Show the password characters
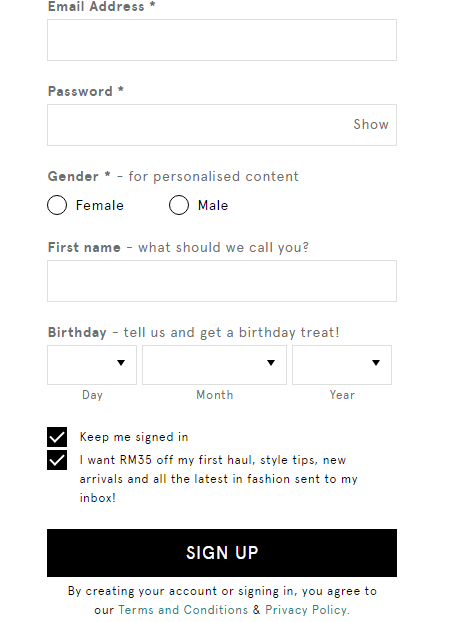The height and width of the screenshot is (622, 452). click(371, 125)
